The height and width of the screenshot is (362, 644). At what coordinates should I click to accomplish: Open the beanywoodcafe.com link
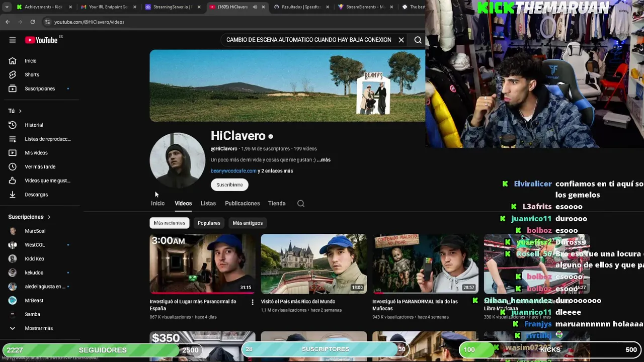[x=233, y=171]
